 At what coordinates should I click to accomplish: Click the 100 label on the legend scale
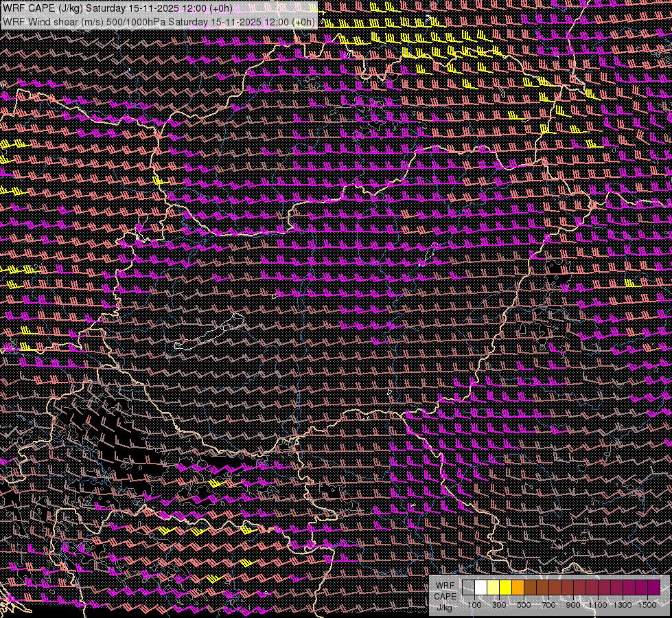point(474,605)
